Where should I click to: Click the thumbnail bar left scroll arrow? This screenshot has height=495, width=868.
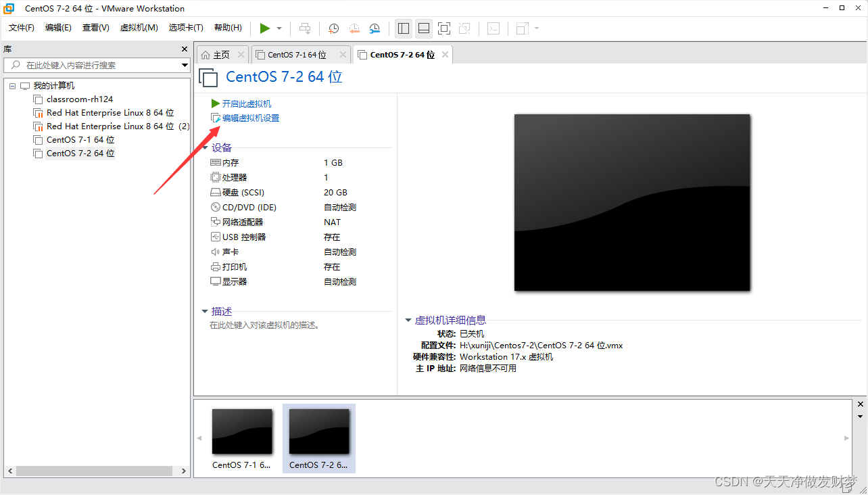pos(199,438)
